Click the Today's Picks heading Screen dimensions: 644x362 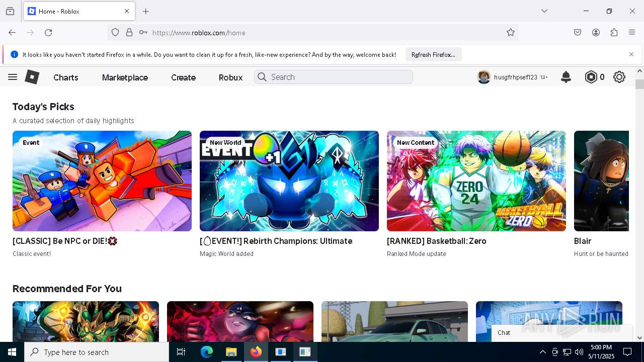(x=43, y=107)
